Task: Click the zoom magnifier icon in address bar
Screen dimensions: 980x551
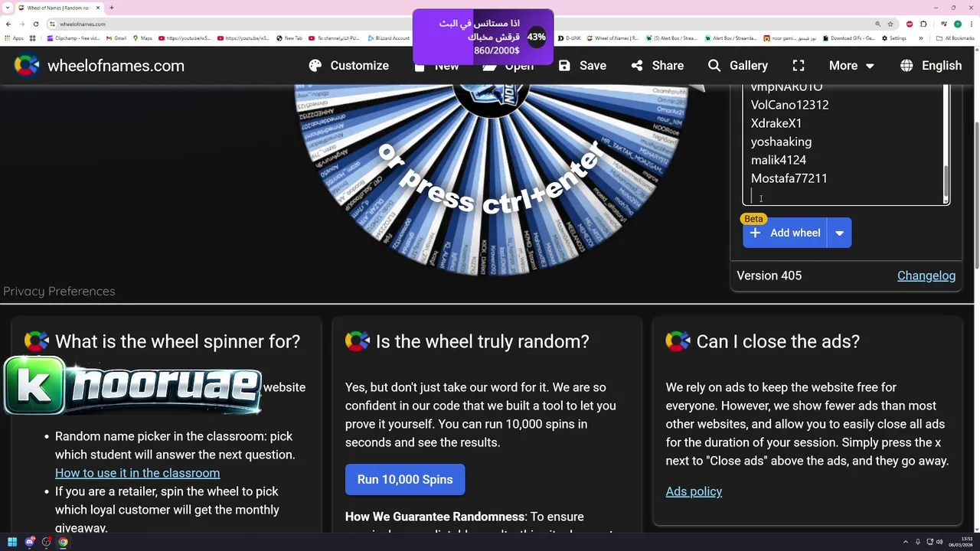Action: coord(878,24)
